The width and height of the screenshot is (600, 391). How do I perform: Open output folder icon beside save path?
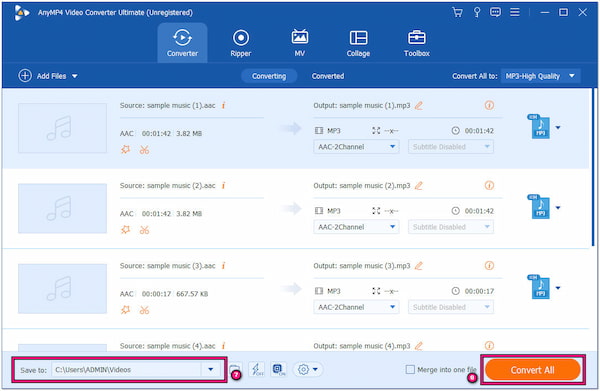(x=235, y=369)
